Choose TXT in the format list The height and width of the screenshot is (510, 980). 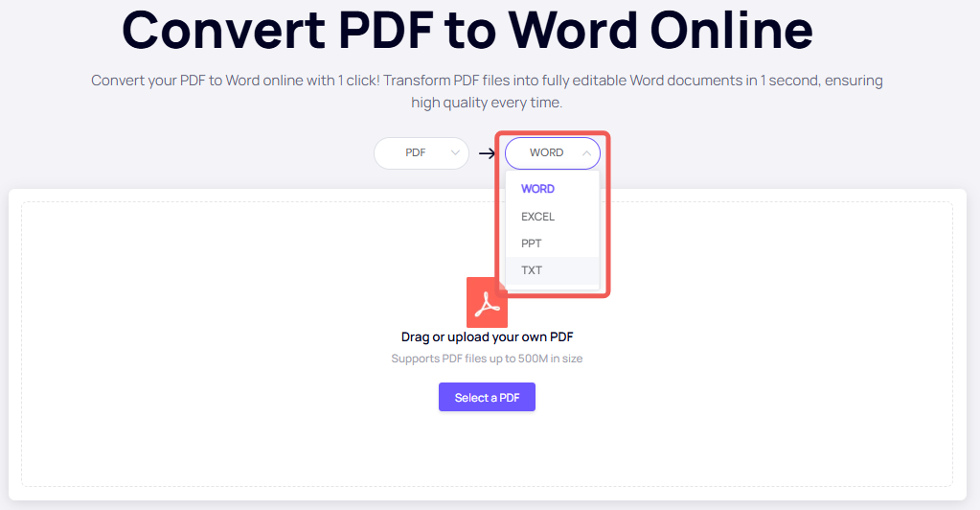point(552,270)
